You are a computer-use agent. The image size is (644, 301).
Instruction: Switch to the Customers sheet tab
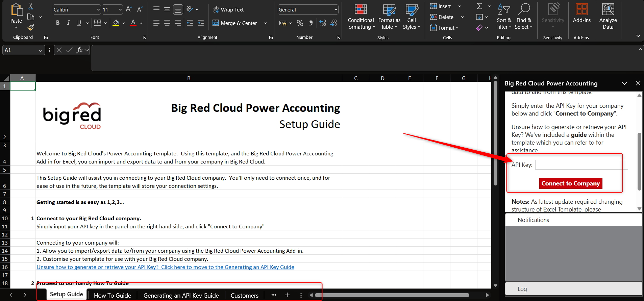(245, 296)
